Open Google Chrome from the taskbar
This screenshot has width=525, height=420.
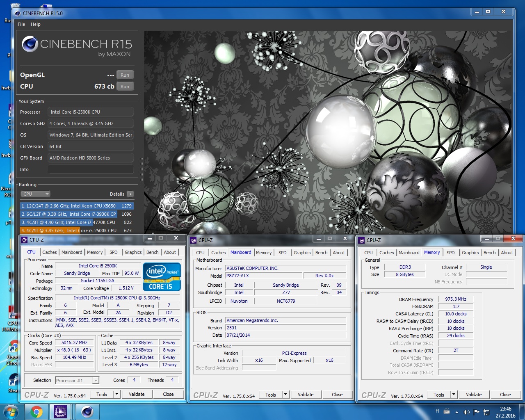[37, 412]
